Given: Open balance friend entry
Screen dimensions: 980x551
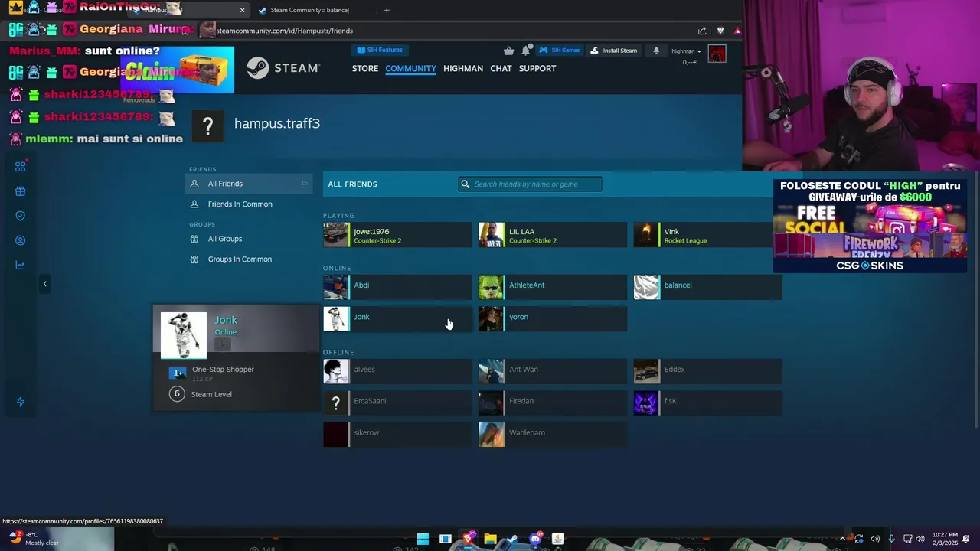Looking at the screenshot, I should [x=708, y=287].
